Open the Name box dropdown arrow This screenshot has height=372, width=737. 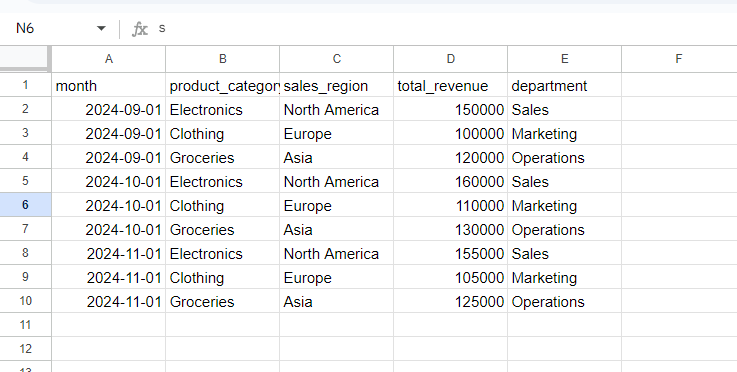101,29
